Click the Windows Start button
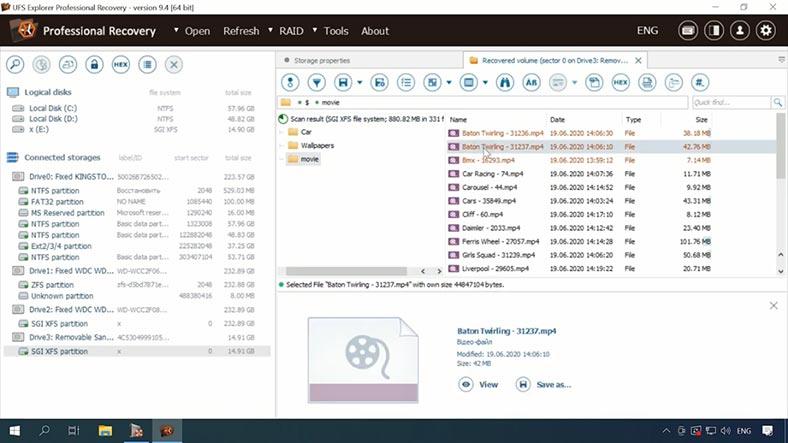 (x=15, y=430)
